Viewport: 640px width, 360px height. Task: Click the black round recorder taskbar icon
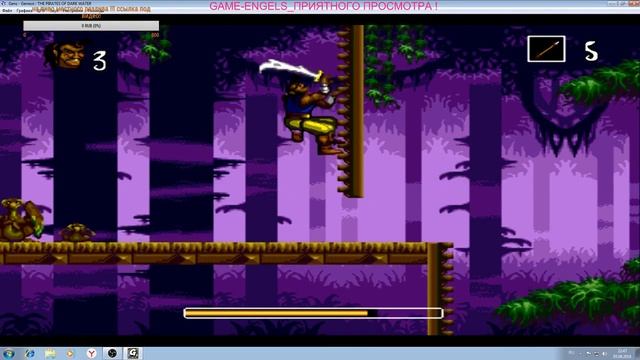click(112, 353)
